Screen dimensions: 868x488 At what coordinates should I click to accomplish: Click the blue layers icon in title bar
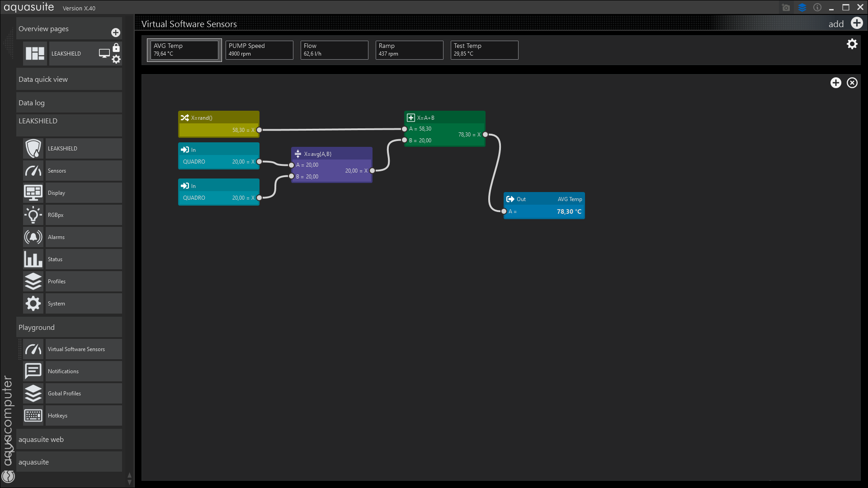802,8
